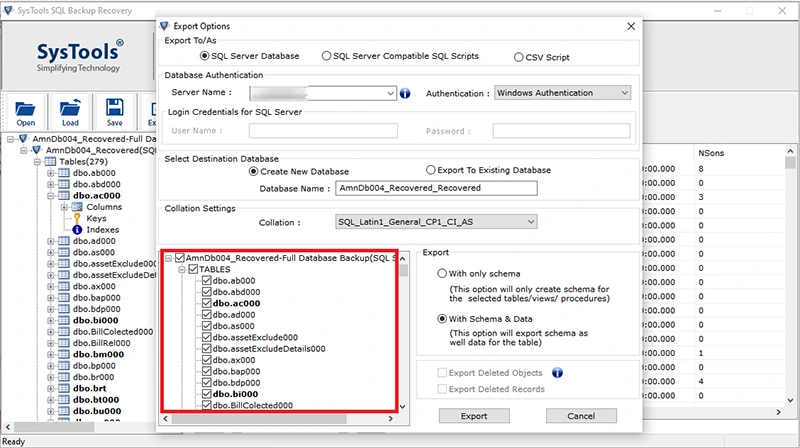The width and height of the screenshot is (800, 448).
Task: Collapse the Tables(279) node
Action: pos(37,162)
